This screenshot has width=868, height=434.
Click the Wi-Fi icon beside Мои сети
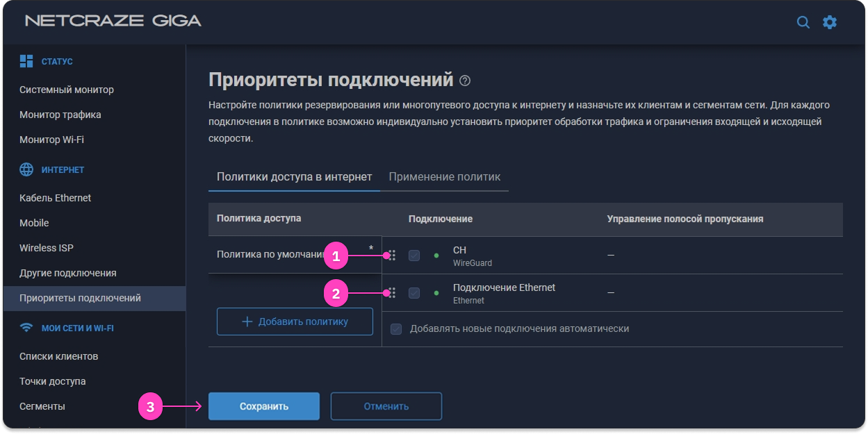(26, 328)
